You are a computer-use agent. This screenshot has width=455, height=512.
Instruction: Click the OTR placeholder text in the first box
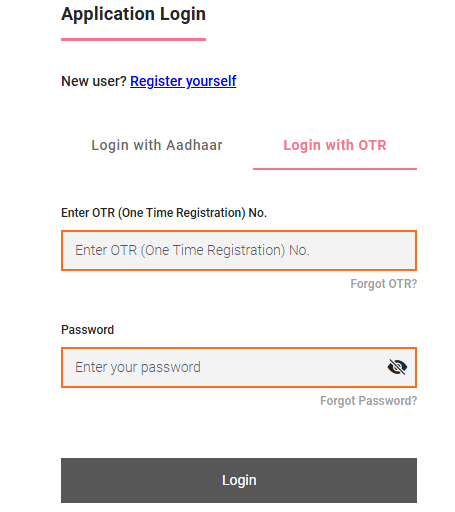click(x=192, y=250)
